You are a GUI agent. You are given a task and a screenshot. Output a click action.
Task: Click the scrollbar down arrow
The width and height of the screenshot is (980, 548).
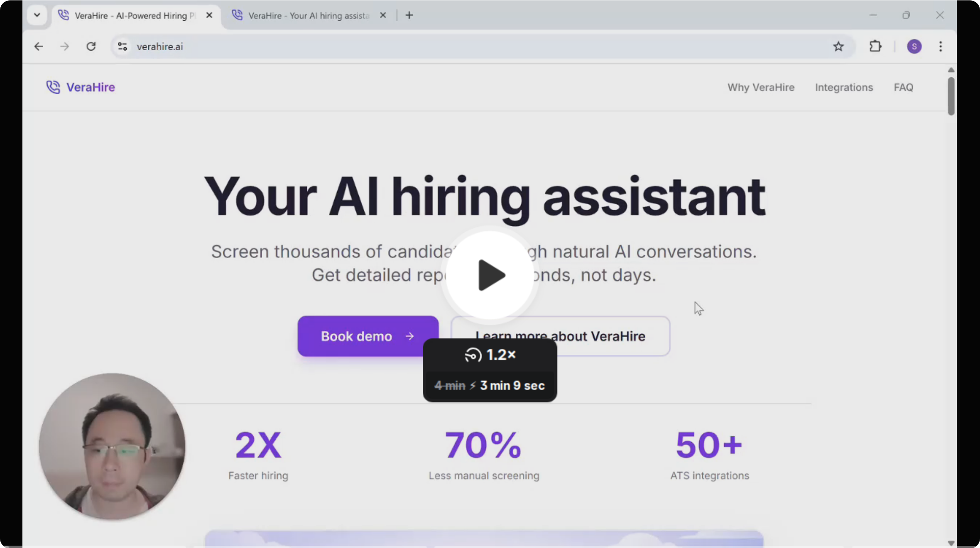[x=951, y=543]
